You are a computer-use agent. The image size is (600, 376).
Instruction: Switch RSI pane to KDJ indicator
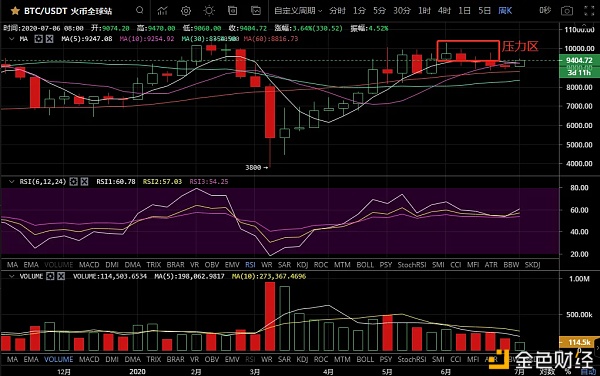point(302,265)
